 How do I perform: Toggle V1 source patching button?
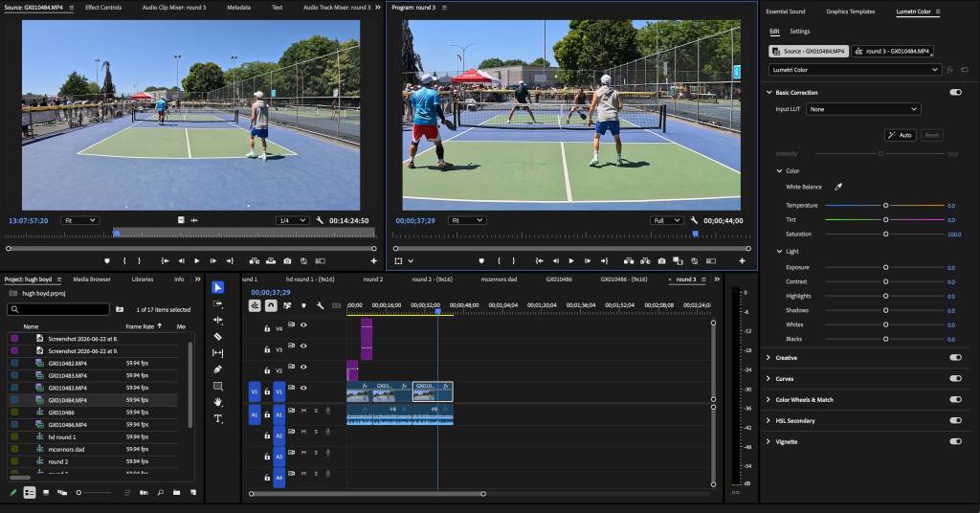(255, 391)
